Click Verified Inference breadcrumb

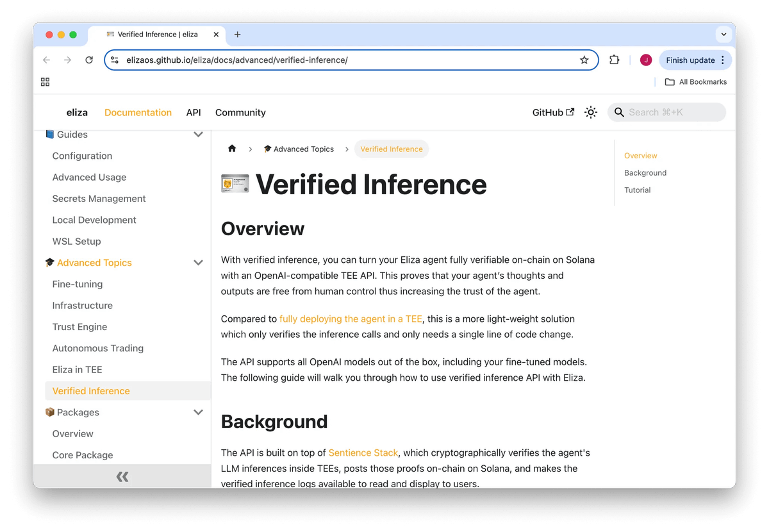(392, 149)
